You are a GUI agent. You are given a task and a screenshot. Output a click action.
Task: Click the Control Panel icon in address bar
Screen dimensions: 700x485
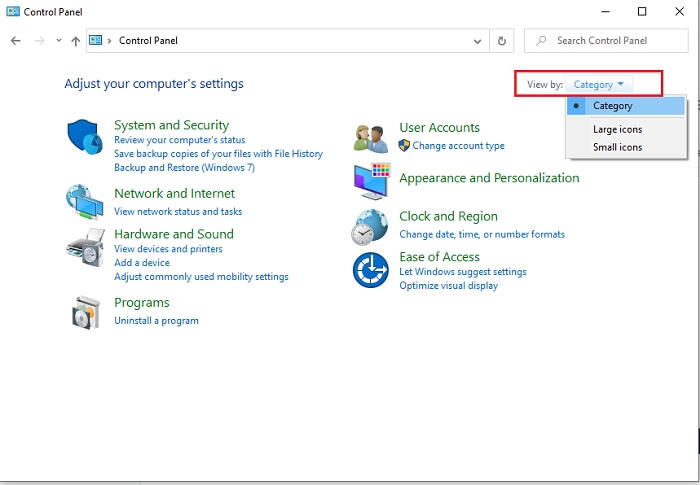[96, 41]
